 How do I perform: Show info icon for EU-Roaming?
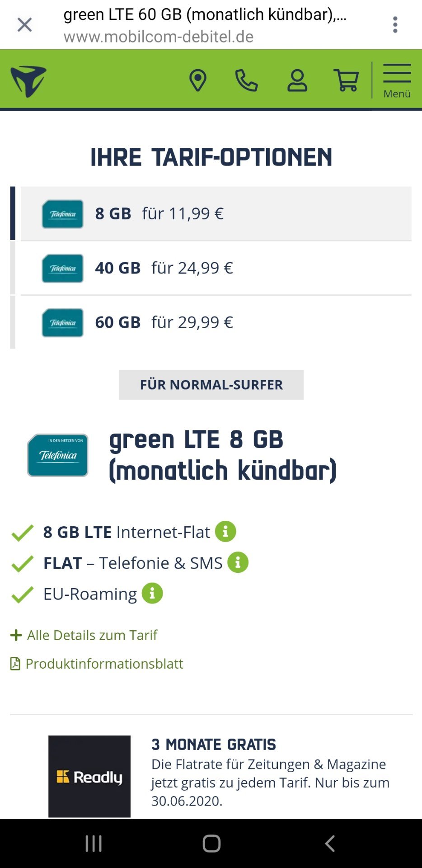pos(152,593)
